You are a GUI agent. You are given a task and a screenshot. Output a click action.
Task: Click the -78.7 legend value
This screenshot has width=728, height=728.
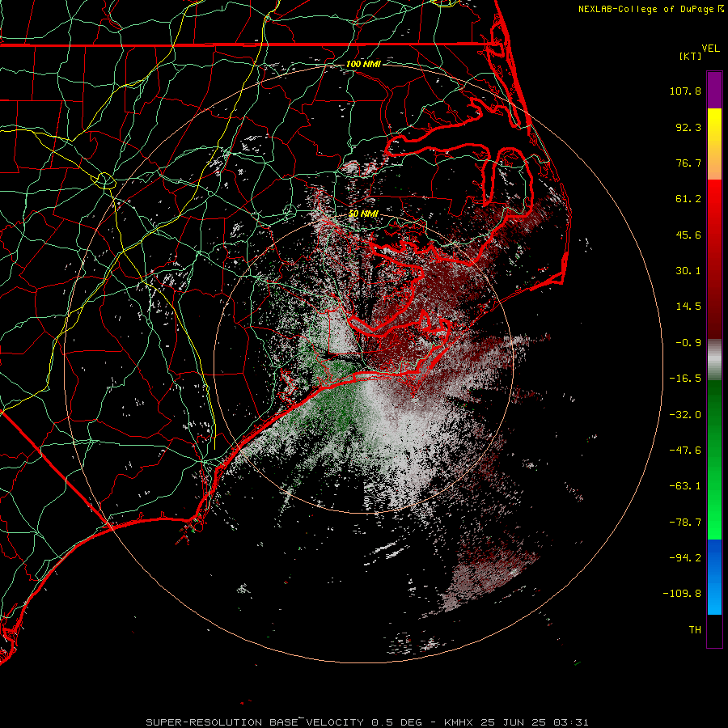pos(685,523)
